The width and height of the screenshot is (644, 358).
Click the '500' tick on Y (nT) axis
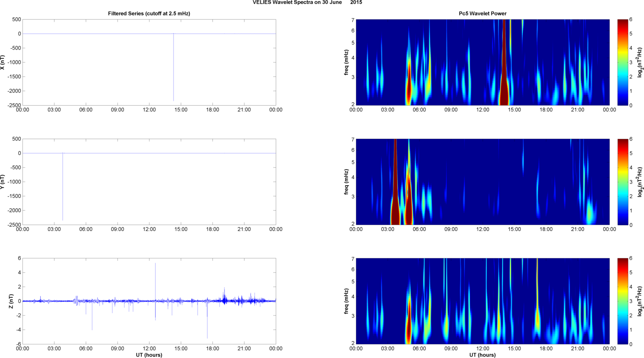click(17, 139)
